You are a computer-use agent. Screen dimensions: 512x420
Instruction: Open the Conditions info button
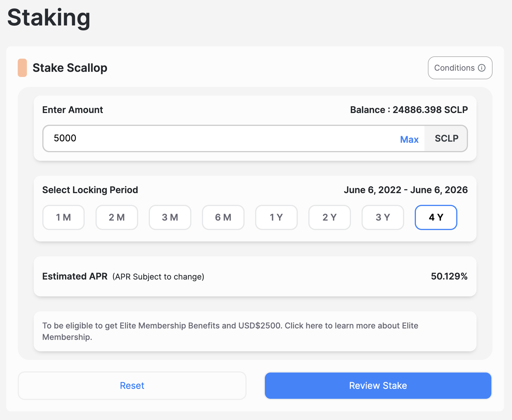pos(460,68)
